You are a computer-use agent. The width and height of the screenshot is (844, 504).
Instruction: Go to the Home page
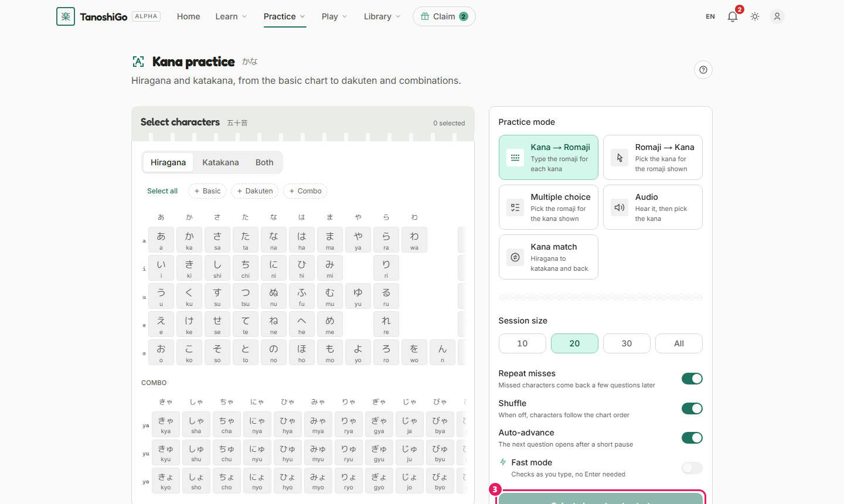pos(189,16)
